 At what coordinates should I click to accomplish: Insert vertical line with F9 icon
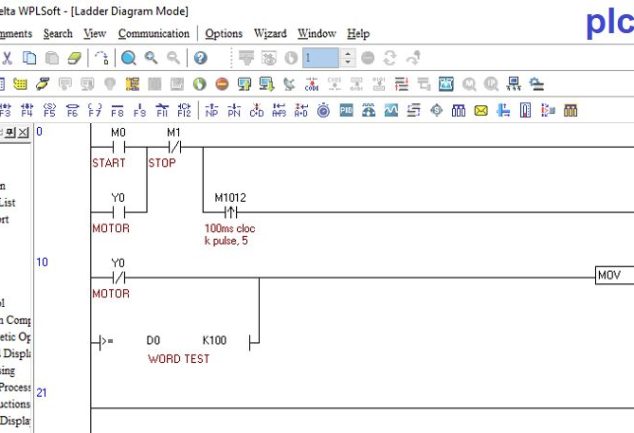[x=139, y=110]
